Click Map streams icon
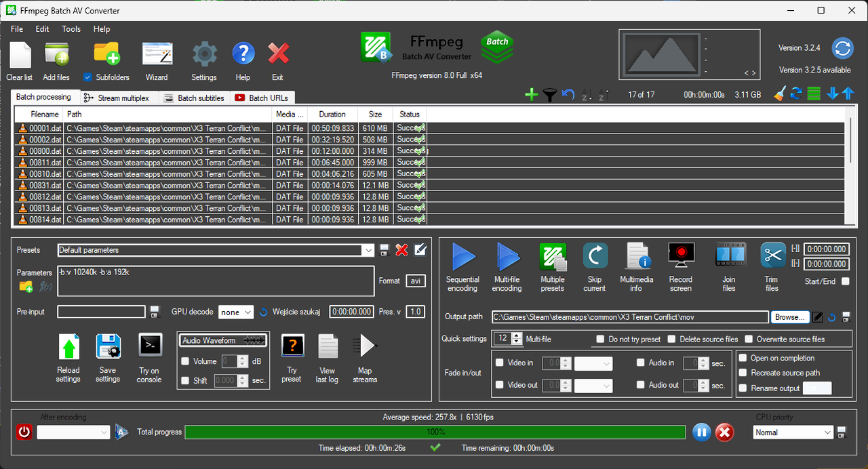868x469 pixels. (364, 346)
